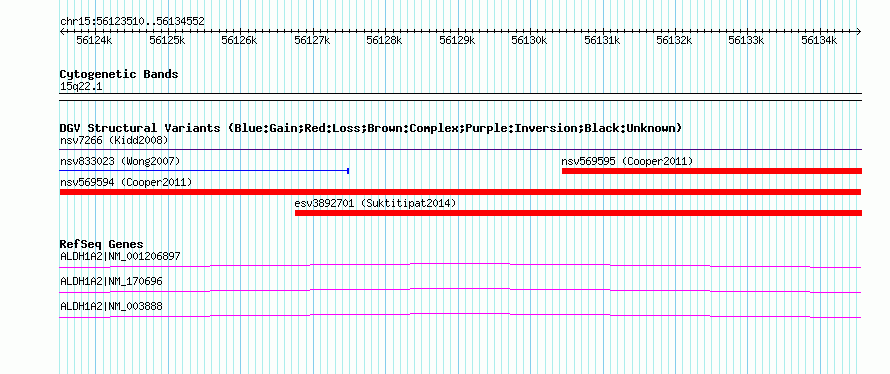This screenshot has width=890, height=374.
Task: Click the right arrowhead of the ruler
Action: [x=859, y=31]
